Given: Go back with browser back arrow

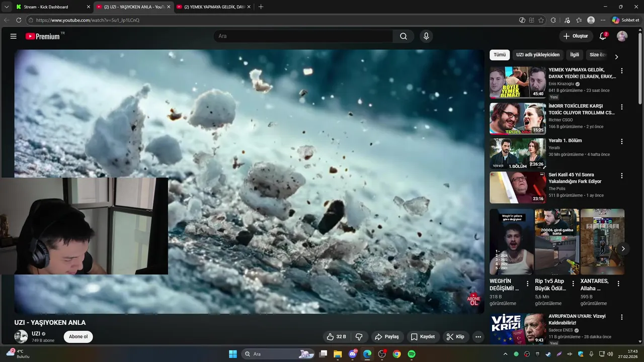Looking at the screenshot, I should pyautogui.click(x=7, y=20).
